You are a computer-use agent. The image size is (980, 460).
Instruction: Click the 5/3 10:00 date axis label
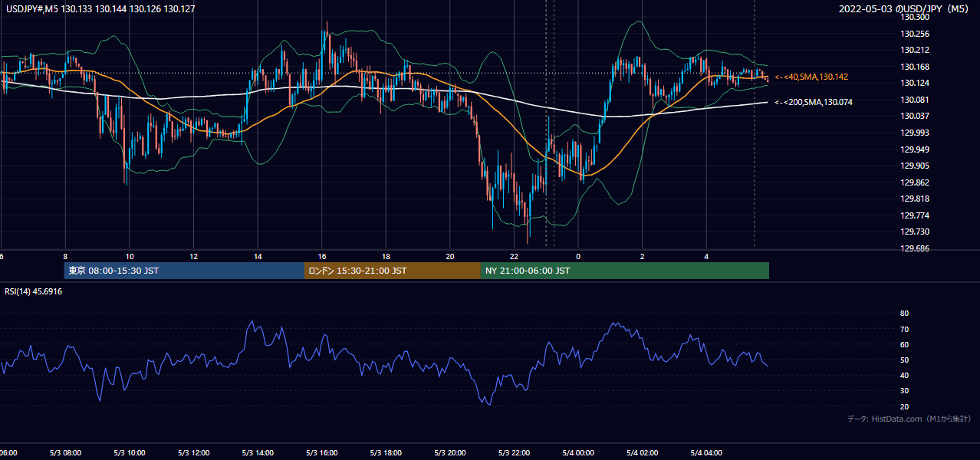pos(130,452)
